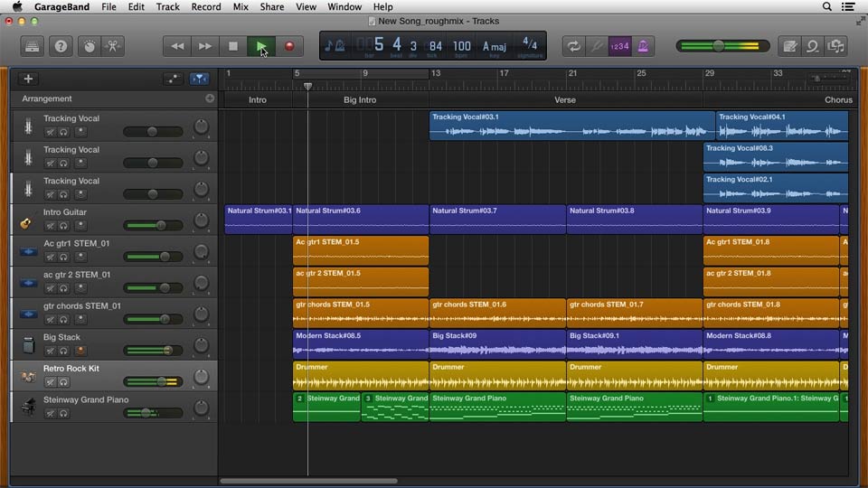Solo the Steinway Grand Piano track

[63, 413]
